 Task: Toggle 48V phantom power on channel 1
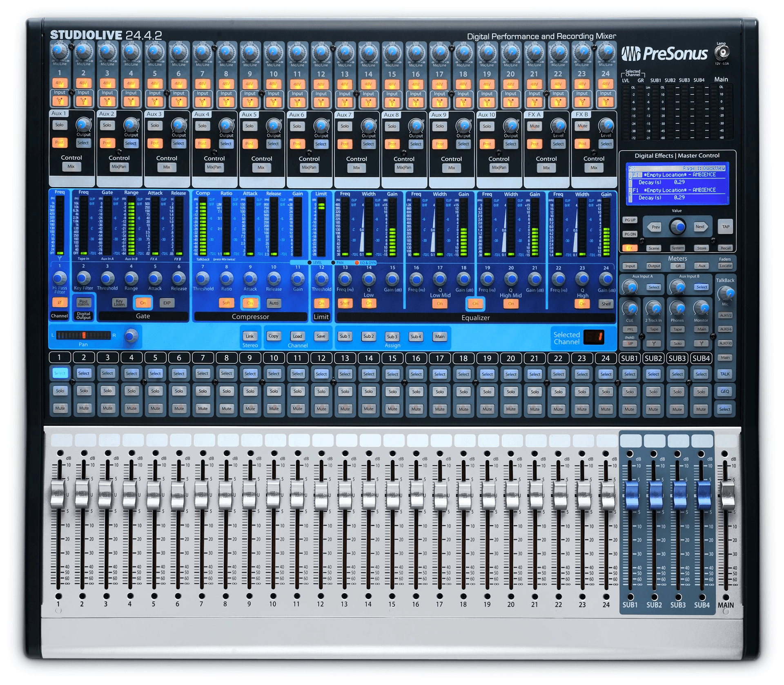point(60,83)
